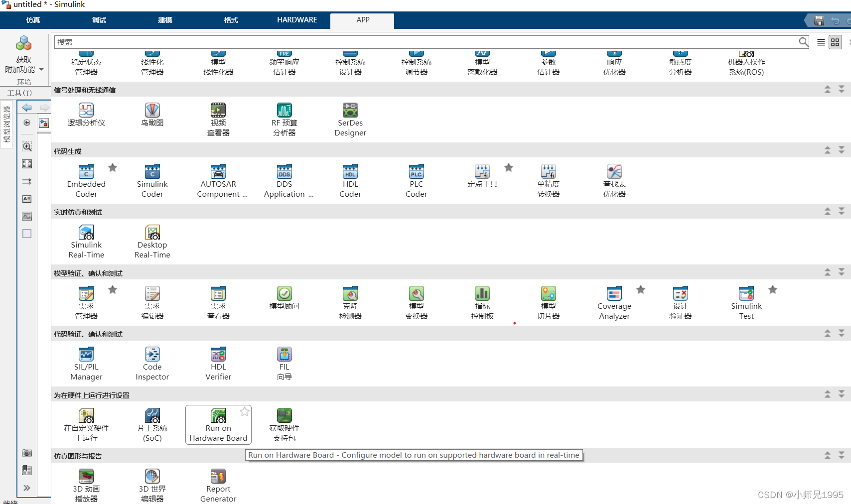
Task: Switch gallery to list view
Action: coord(821,42)
